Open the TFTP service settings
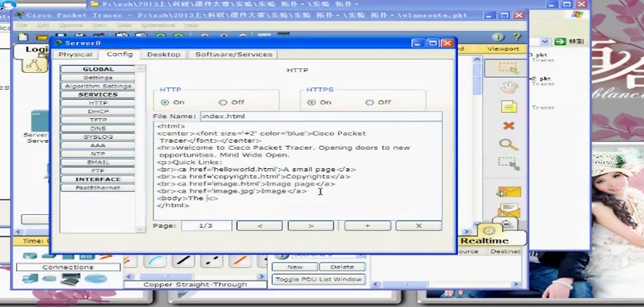This screenshot has width=644, height=307. pyautogui.click(x=98, y=120)
